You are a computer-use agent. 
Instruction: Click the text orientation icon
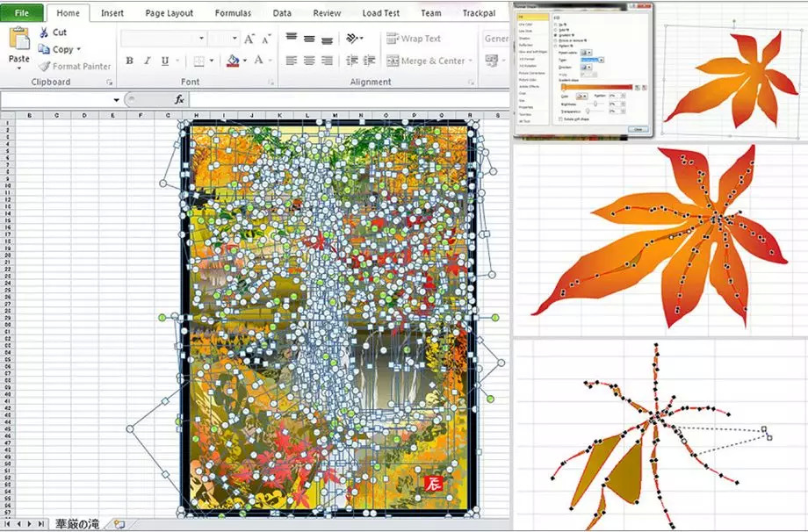point(352,38)
